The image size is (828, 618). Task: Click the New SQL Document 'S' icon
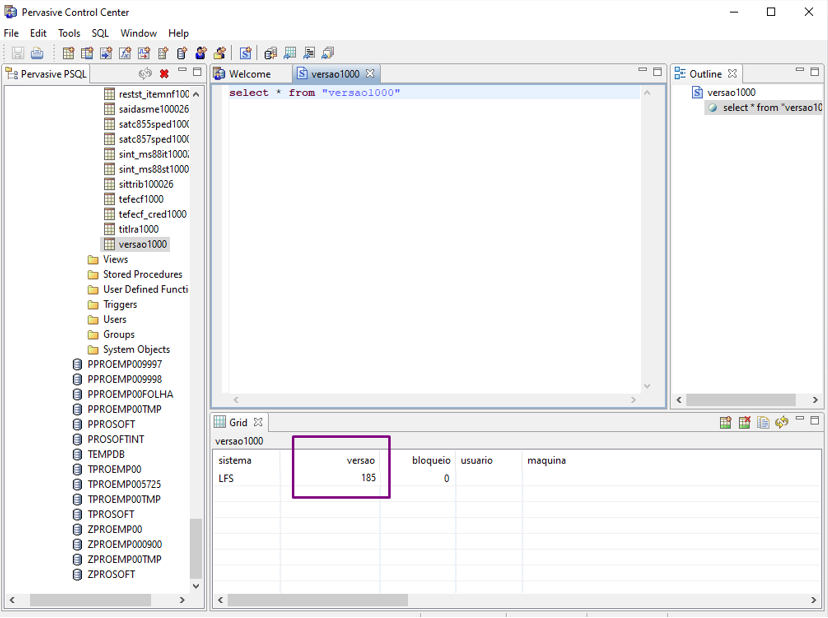(x=246, y=53)
